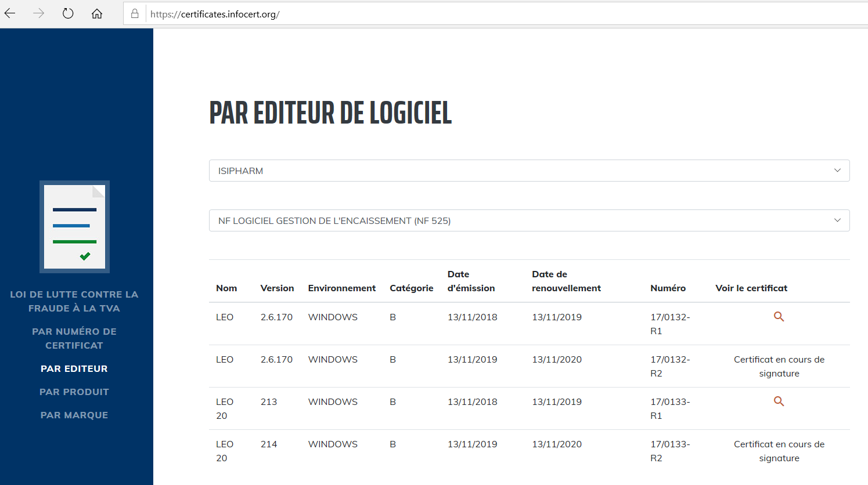868x485 pixels.
Task: Open Loi de lutte contre la fraude page
Action: [74, 301]
